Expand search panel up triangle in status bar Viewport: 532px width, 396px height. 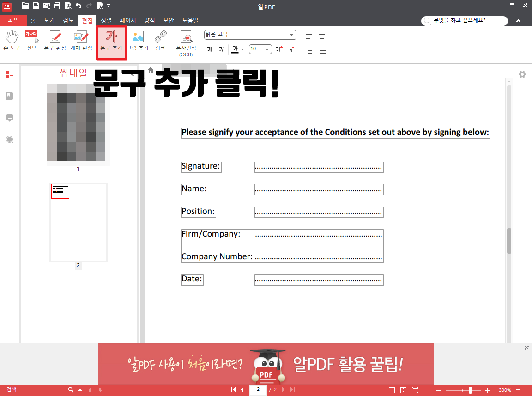pyautogui.click(x=80, y=390)
